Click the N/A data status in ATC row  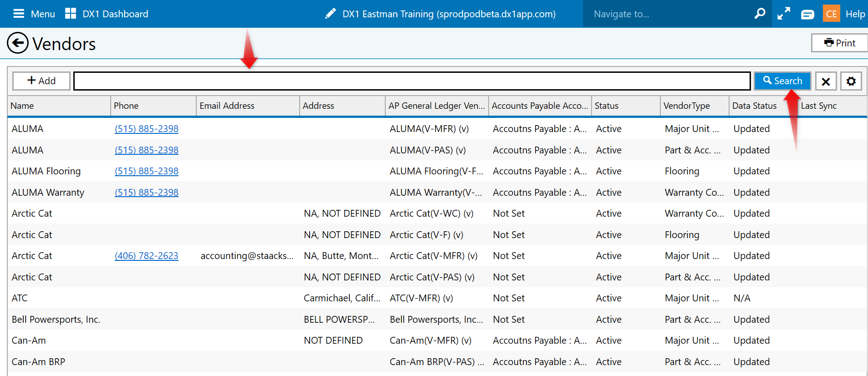[742, 298]
